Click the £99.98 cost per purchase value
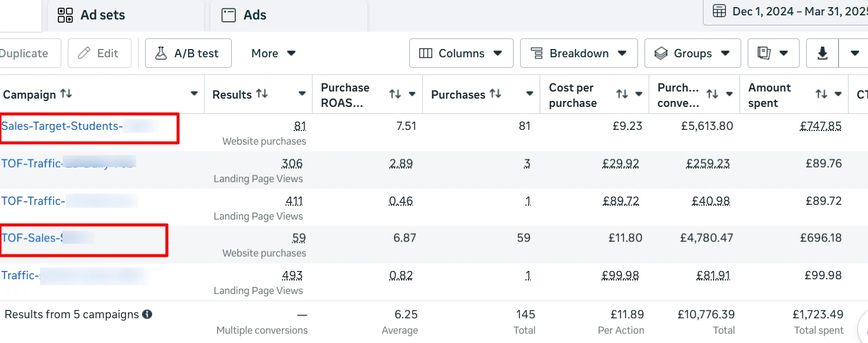Viewport: 868px width, 343px height. coord(621,275)
